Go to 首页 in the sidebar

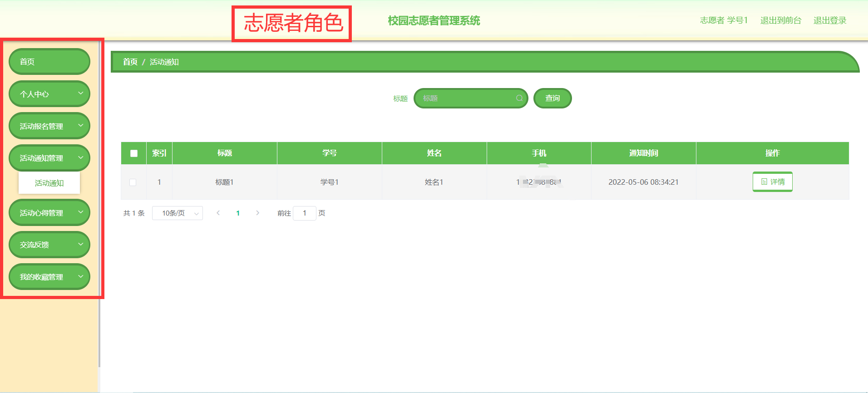pyautogui.click(x=49, y=62)
